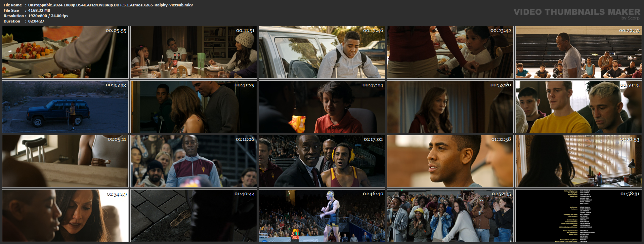Viewport: 644px width, 244px height.
Task: Open the thumbnail at 00:53:20
Action: click(x=450, y=107)
